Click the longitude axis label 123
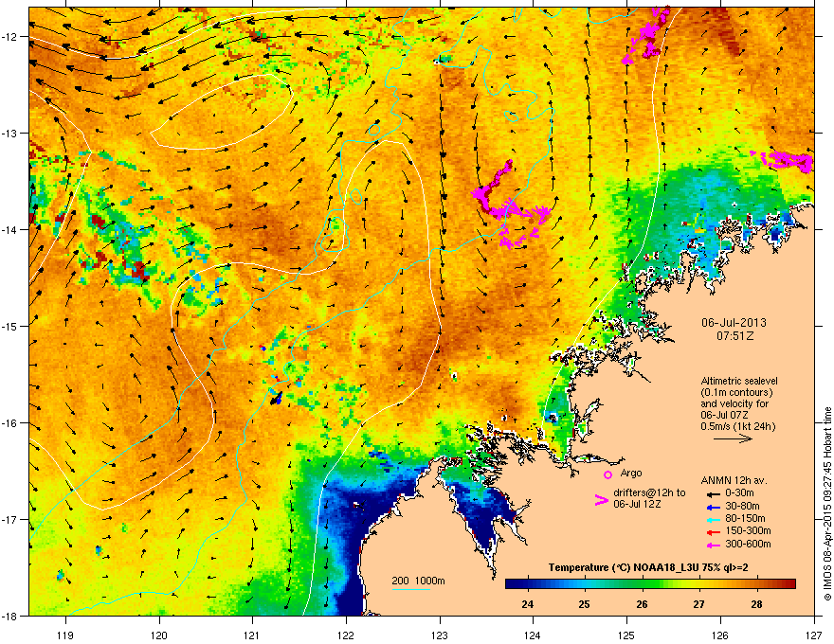 click(x=440, y=635)
